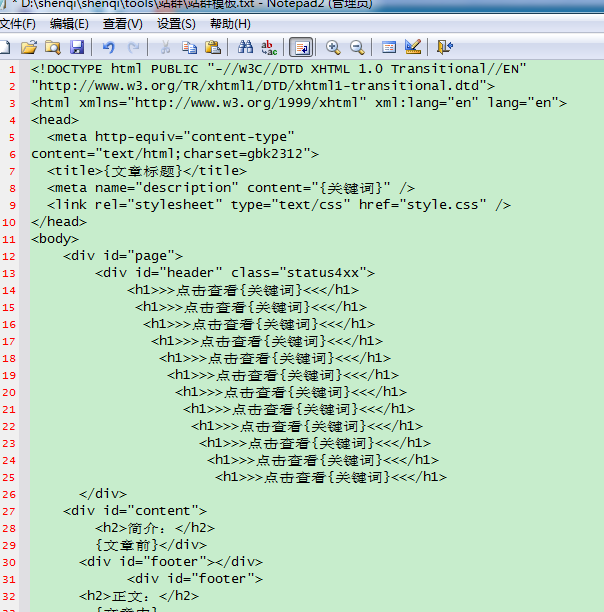Image resolution: width=604 pixels, height=612 pixels.
Task: Save the file with the floppy disk icon
Action: click(x=76, y=47)
